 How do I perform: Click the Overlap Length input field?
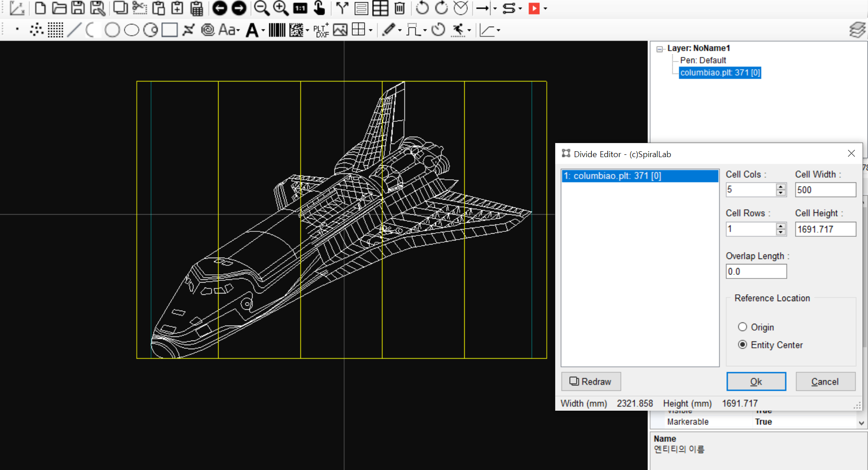(x=756, y=271)
